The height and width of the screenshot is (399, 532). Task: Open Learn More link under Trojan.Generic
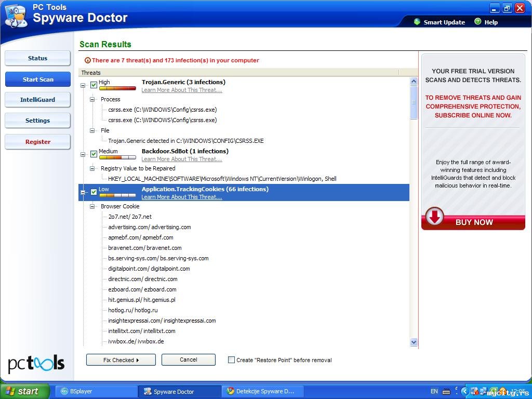pyautogui.click(x=182, y=90)
